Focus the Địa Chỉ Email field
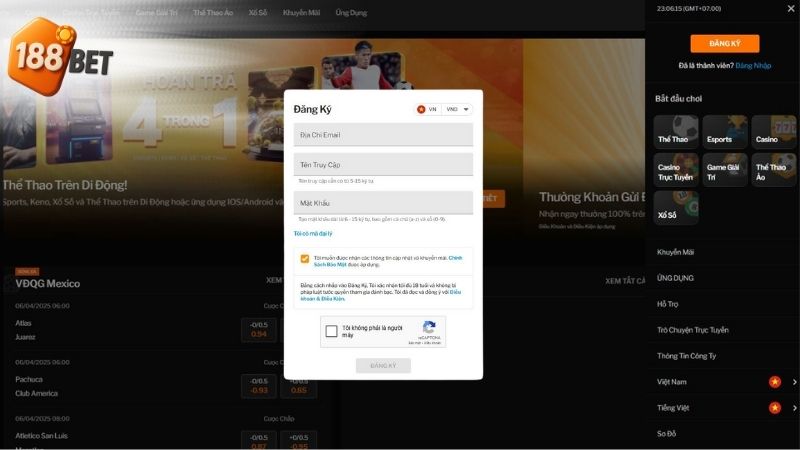Image resolution: width=800 pixels, height=450 pixels. point(383,135)
